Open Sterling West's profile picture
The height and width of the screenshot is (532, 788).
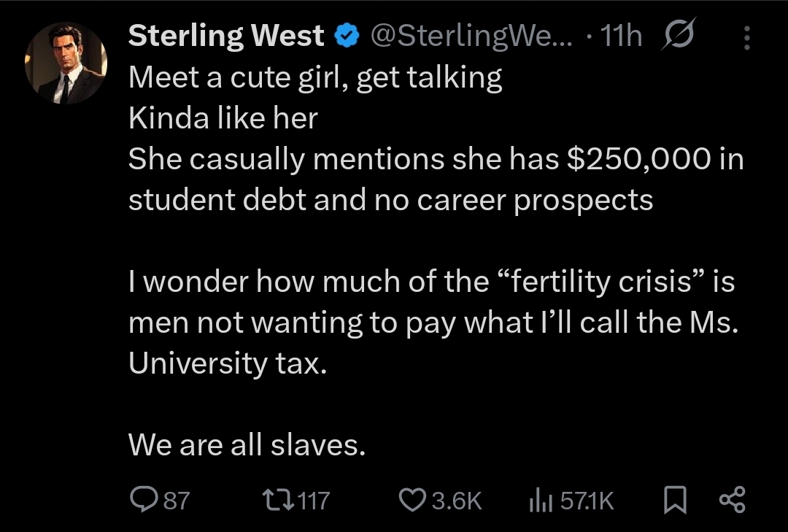point(66,63)
